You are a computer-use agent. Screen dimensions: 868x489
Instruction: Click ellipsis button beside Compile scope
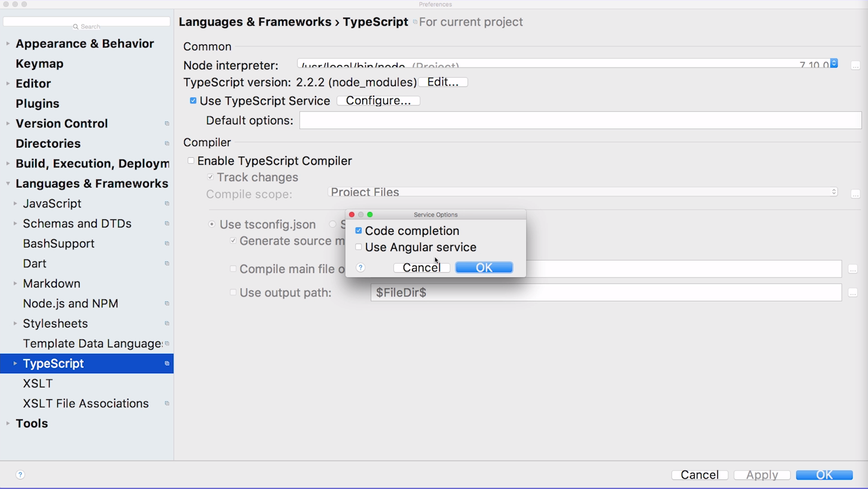(x=855, y=194)
